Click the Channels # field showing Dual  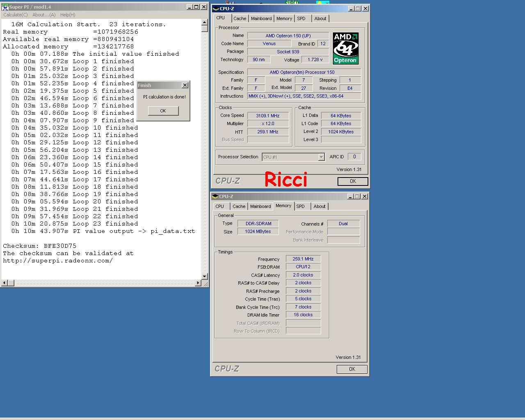(x=343, y=224)
